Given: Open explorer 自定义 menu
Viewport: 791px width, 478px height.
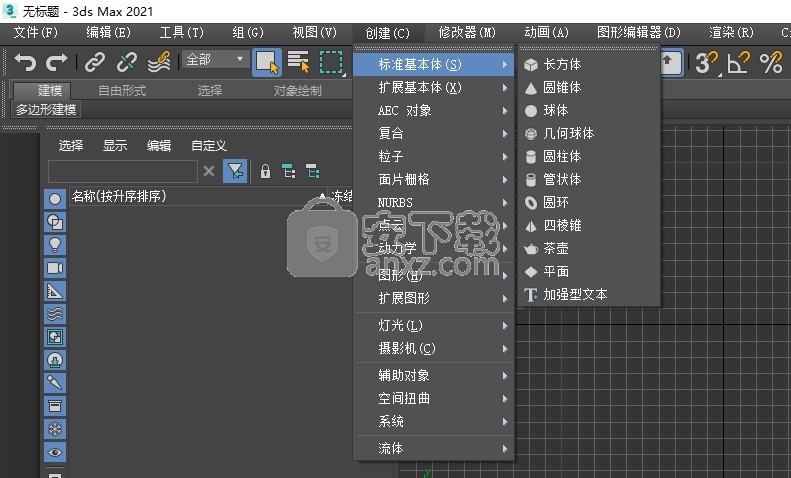Looking at the screenshot, I should click(x=209, y=146).
